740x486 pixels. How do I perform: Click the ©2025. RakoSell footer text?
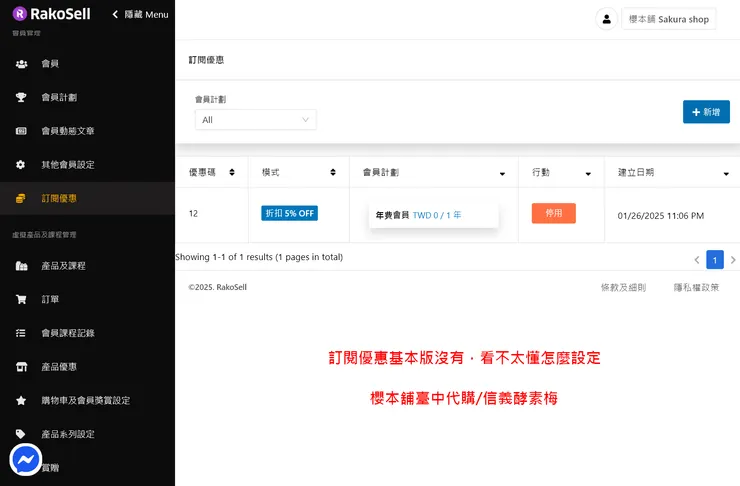click(x=218, y=287)
